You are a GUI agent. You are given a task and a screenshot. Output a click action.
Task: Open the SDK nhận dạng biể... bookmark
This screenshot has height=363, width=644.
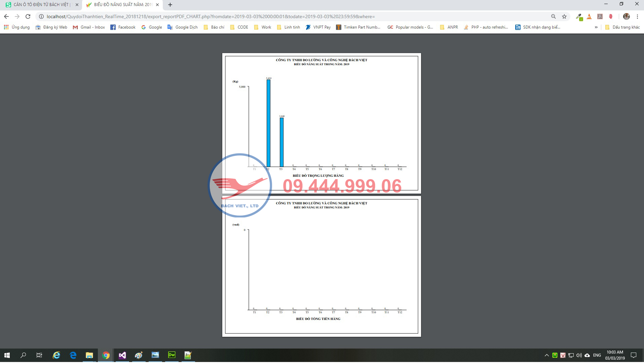538,27
